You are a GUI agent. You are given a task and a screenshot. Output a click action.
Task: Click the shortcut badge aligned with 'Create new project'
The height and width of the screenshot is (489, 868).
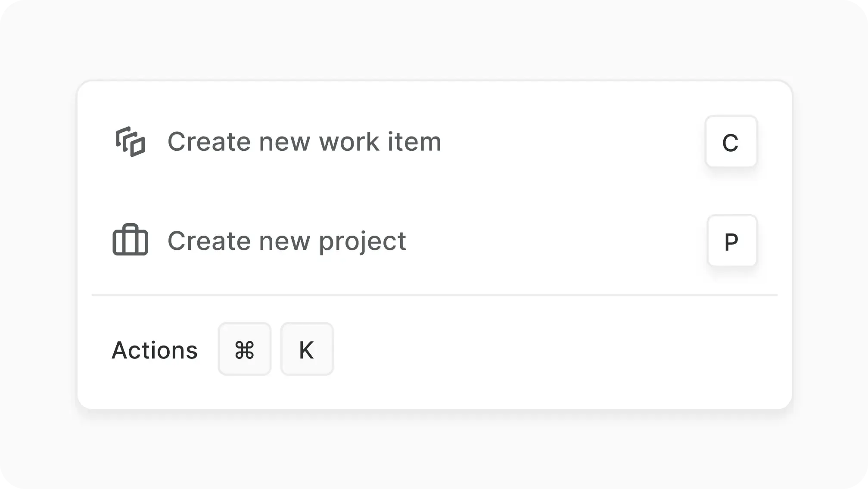pyautogui.click(x=732, y=241)
